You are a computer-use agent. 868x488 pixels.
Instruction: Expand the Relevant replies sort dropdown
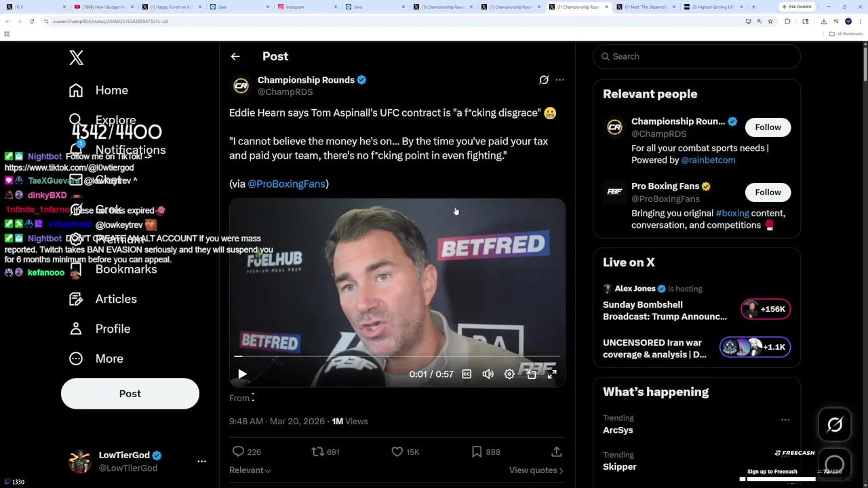[x=250, y=470]
